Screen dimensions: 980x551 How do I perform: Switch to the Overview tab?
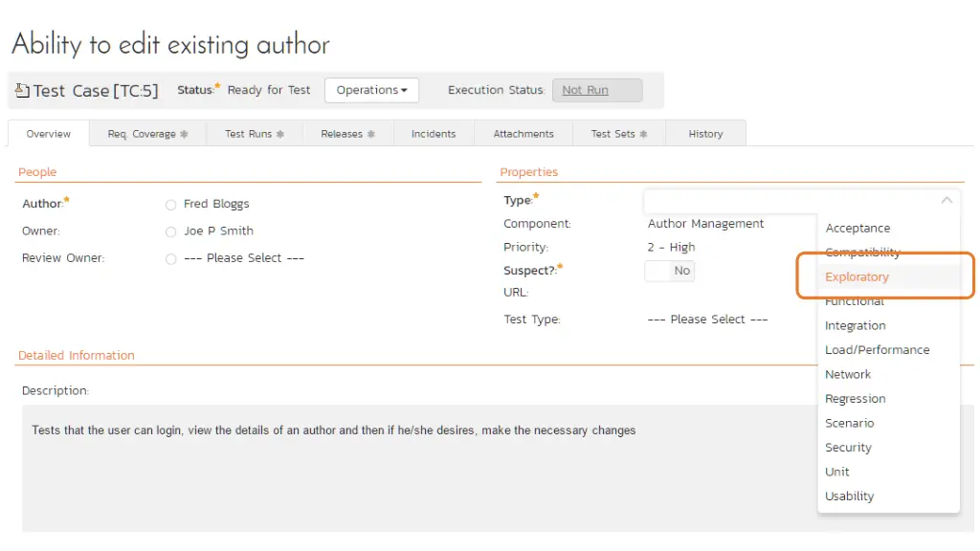(x=49, y=134)
